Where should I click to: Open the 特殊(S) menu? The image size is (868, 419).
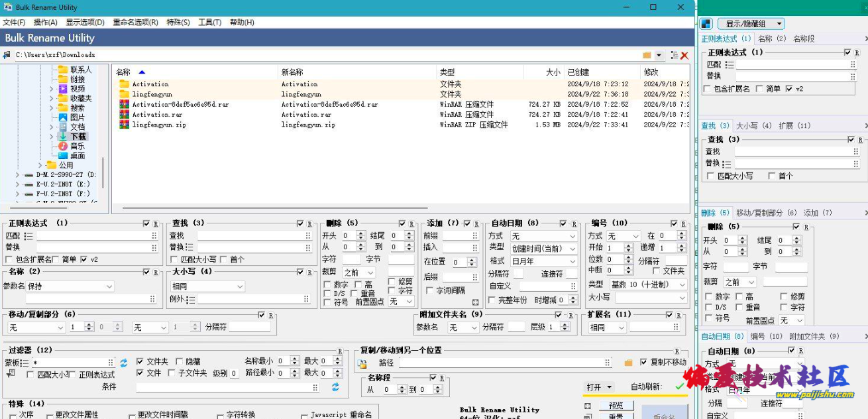178,22
